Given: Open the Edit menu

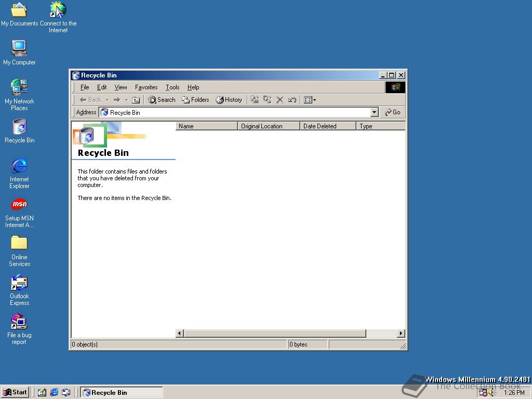Looking at the screenshot, I should click(x=102, y=87).
